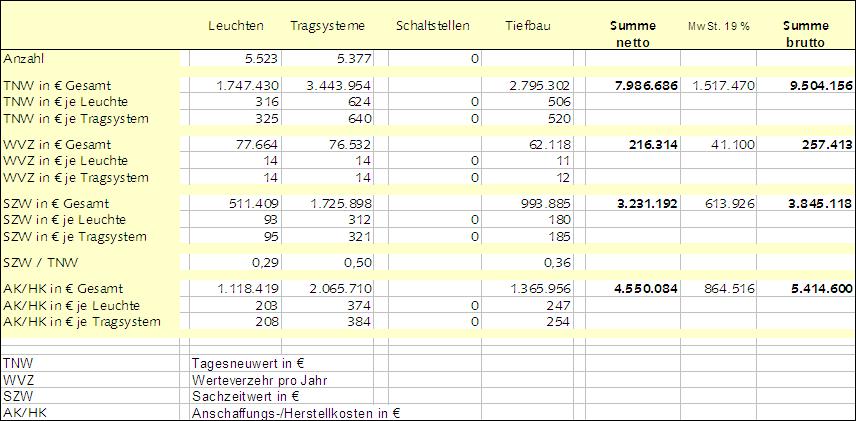Select cell with value 321

[x=360, y=236]
